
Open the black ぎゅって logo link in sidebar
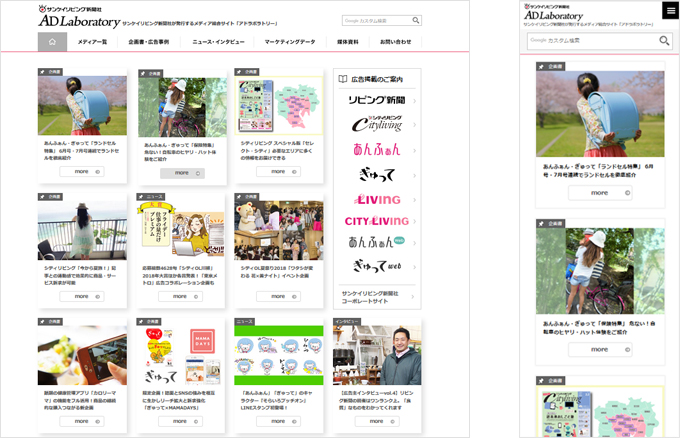pyautogui.click(x=376, y=174)
